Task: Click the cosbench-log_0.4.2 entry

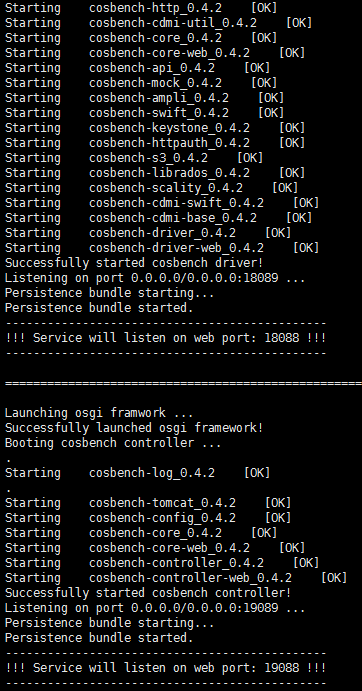Action: 152,473
